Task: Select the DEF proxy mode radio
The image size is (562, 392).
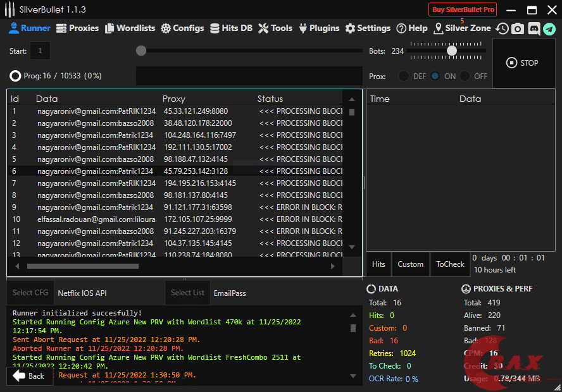Action: [404, 76]
